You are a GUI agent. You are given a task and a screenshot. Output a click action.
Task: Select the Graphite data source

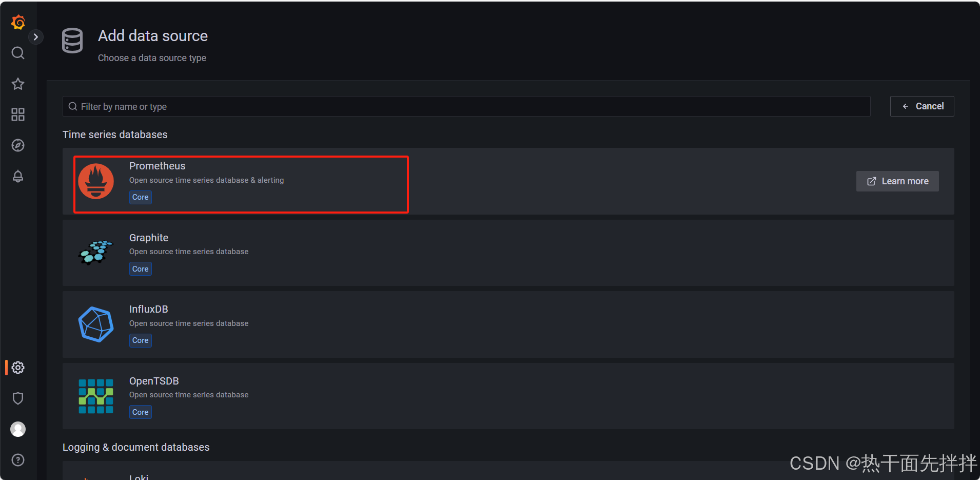(508, 253)
